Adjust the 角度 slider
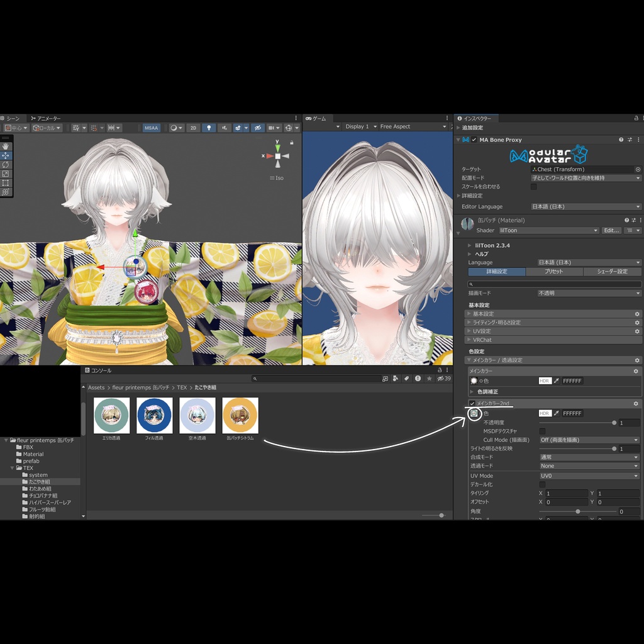Screen dimensions: 644x644 pos(577,511)
